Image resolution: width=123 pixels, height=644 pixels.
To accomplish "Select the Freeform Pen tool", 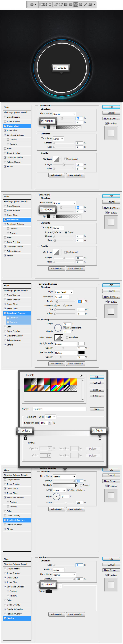I will tap(61, 5).
